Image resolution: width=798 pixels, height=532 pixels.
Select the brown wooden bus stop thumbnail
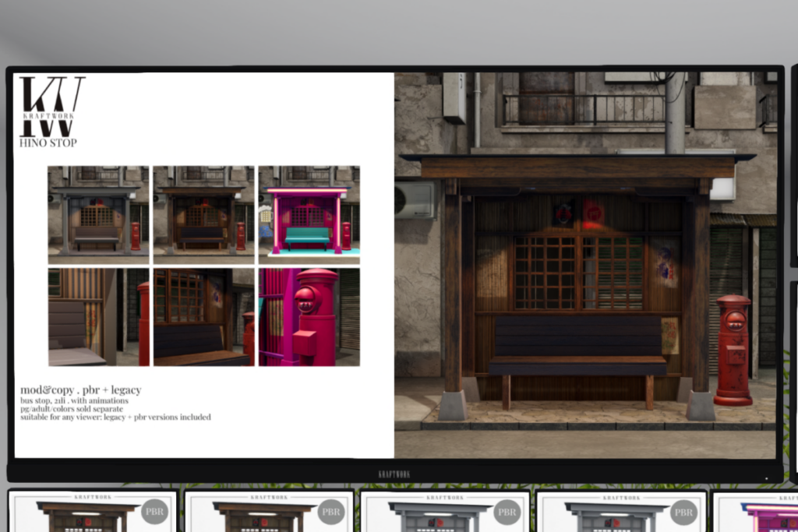click(x=203, y=210)
